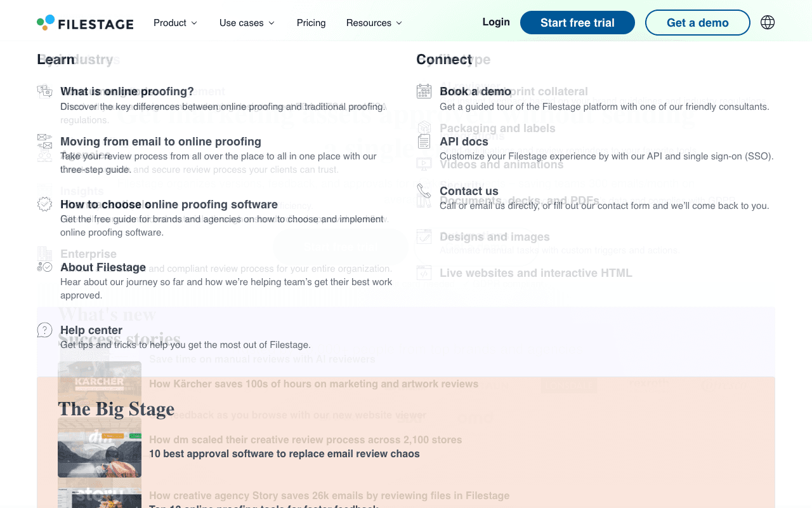Expand the Use cases dropdown menu
This screenshot has width=812, height=508.
247,23
